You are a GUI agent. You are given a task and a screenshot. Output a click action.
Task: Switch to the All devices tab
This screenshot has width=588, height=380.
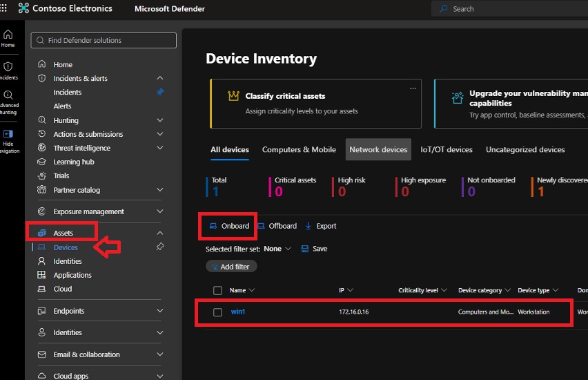click(x=230, y=149)
